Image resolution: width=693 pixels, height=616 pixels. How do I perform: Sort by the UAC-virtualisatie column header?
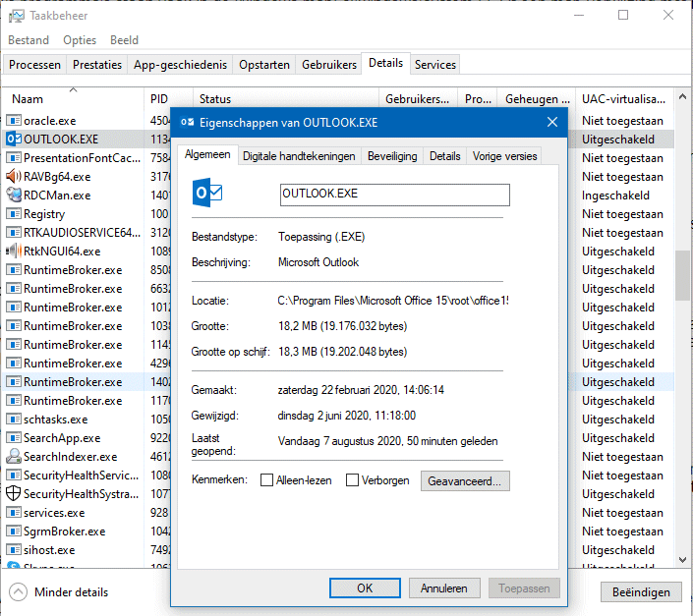[623, 99]
